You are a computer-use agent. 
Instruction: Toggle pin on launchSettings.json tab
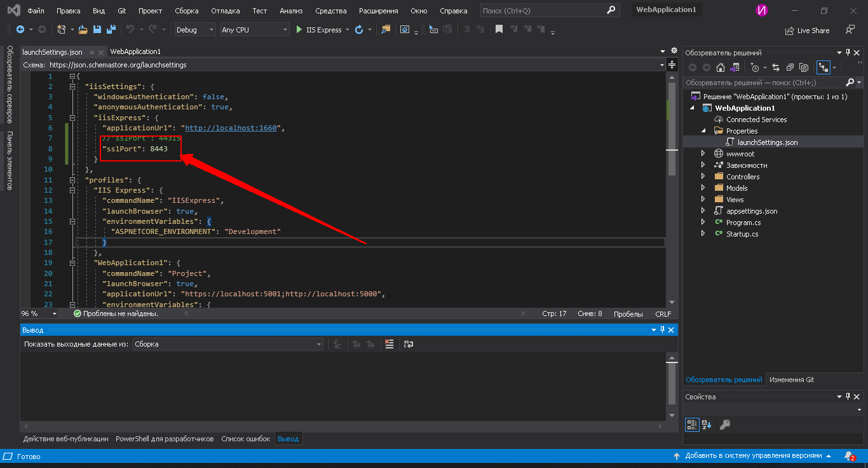pyautogui.click(x=91, y=52)
